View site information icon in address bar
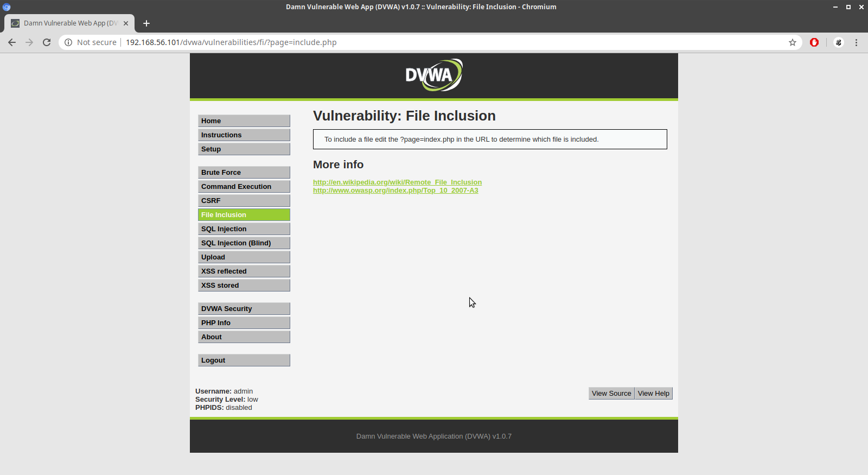Viewport: 868px width, 475px height. 68,42
